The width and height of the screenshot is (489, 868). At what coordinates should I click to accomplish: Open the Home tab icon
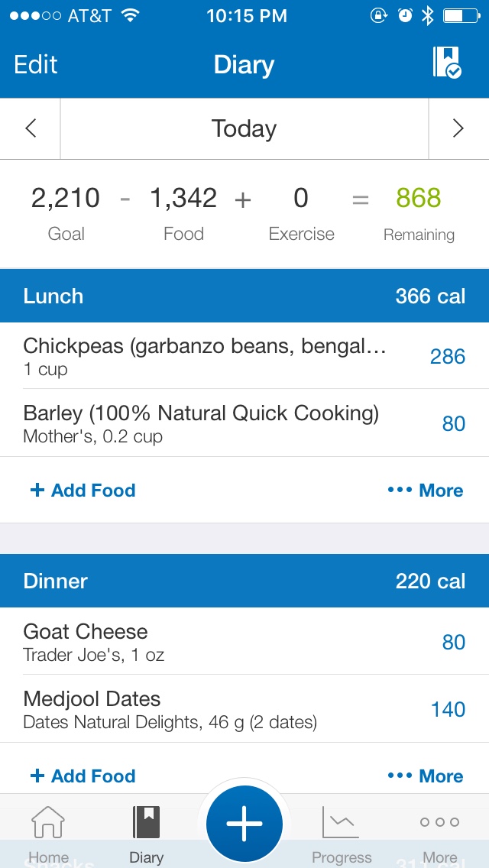pos(48,823)
